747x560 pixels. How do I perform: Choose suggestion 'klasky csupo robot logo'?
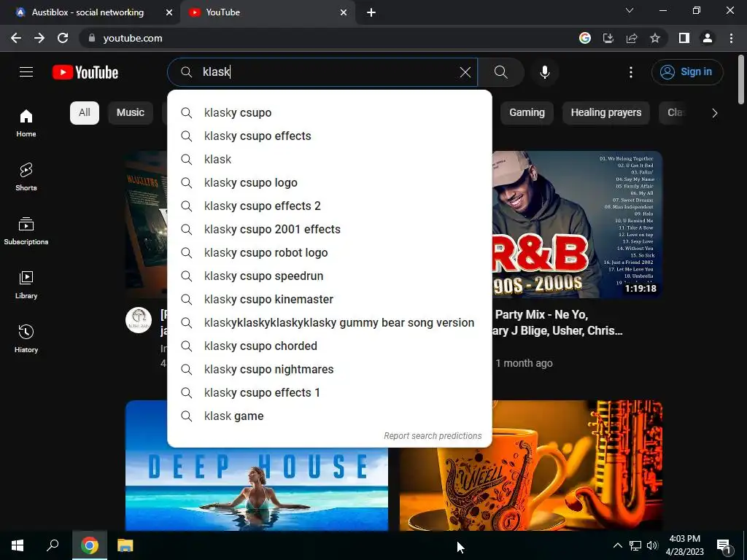330,253
